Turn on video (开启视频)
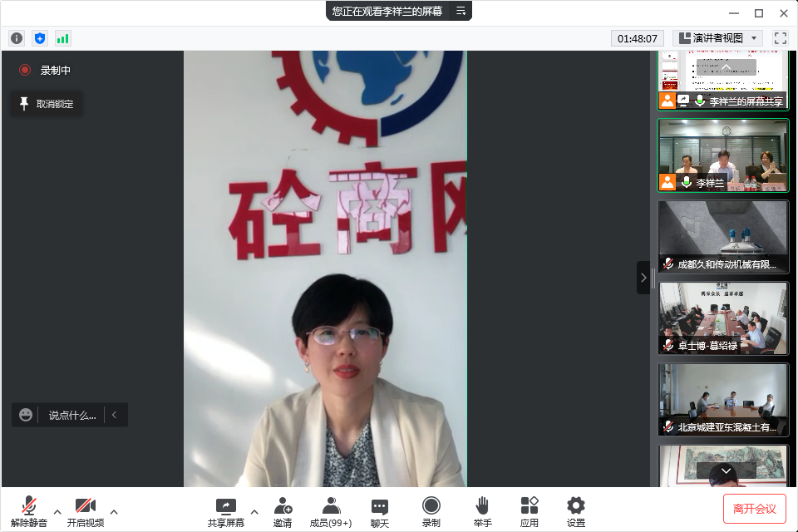The image size is (798, 532). tap(86, 511)
